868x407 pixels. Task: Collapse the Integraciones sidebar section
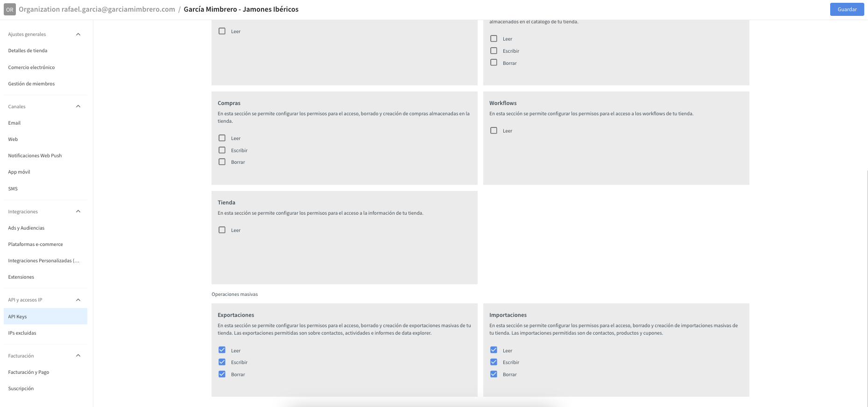coord(78,211)
